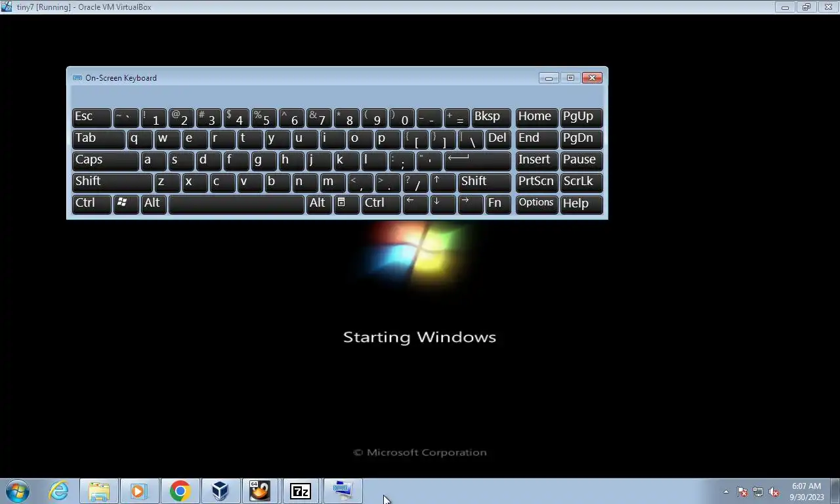The image size is (840, 504).
Task: Tap the PgDn key
Action: tap(581, 138)
